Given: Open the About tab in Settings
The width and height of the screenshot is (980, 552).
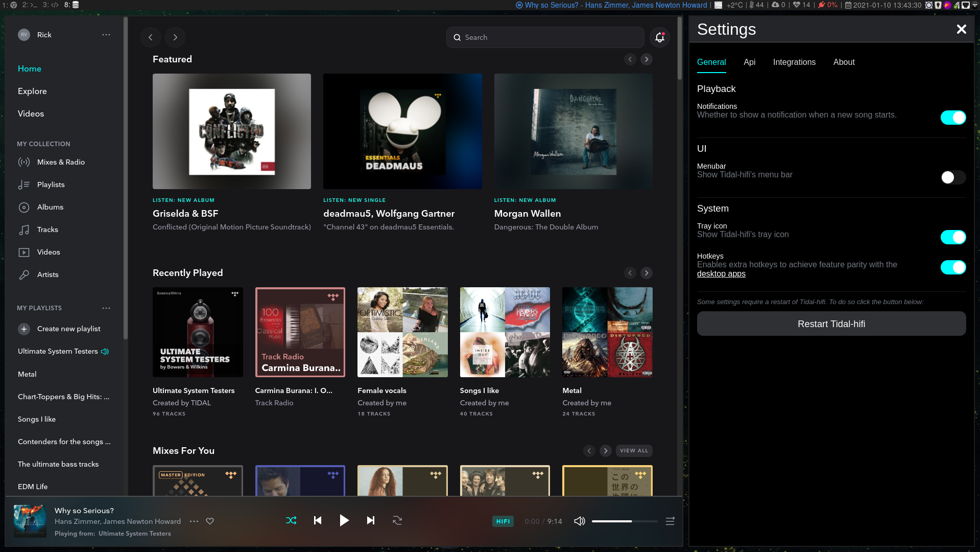Looking at the screenshot, I should (844, 62).
